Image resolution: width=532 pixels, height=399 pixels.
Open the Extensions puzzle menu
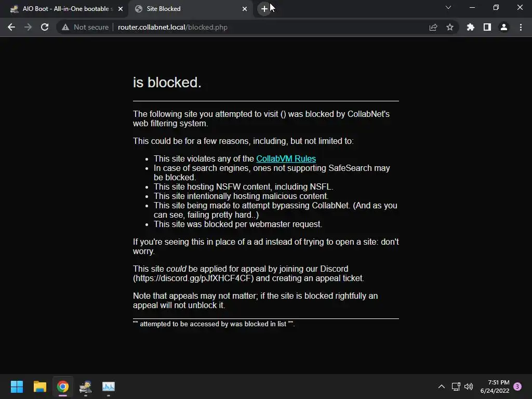pyautogui.click(x=470, y=27)
